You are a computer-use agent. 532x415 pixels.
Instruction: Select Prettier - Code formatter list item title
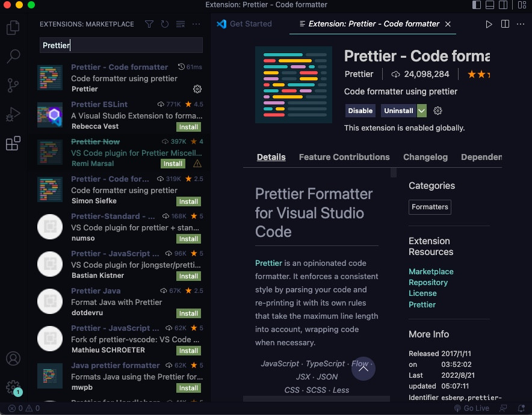point(119,67)
